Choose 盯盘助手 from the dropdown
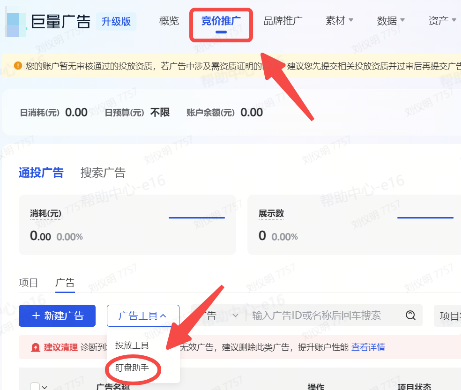 click(x=132, y=368)
